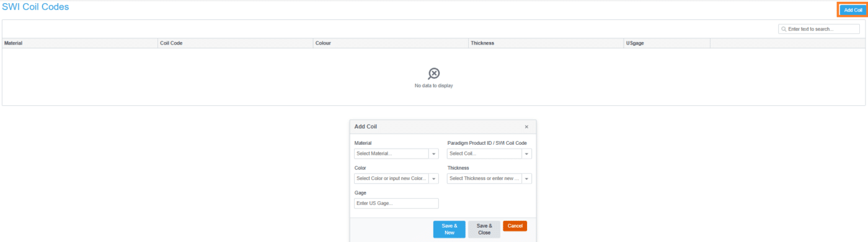The height and width of the screenshot is (242, 868).
Task: Focus the Enter US Gage field
Action: (396, 204)
